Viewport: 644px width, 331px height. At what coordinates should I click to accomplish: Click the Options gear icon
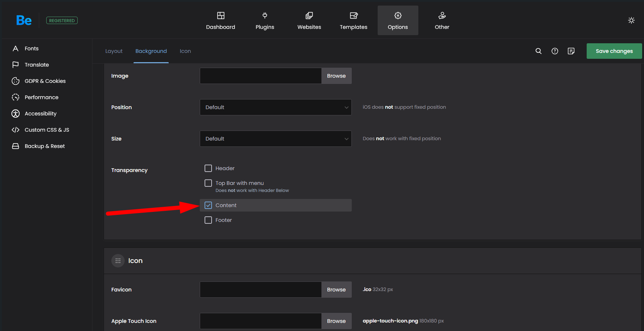point(398,16)
